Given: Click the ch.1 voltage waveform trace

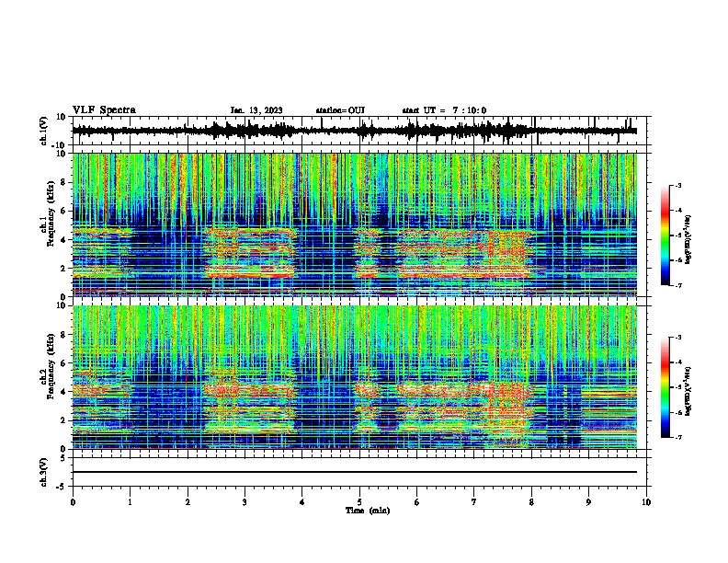Looking at the screenshot, I should [x=354, y=131].
